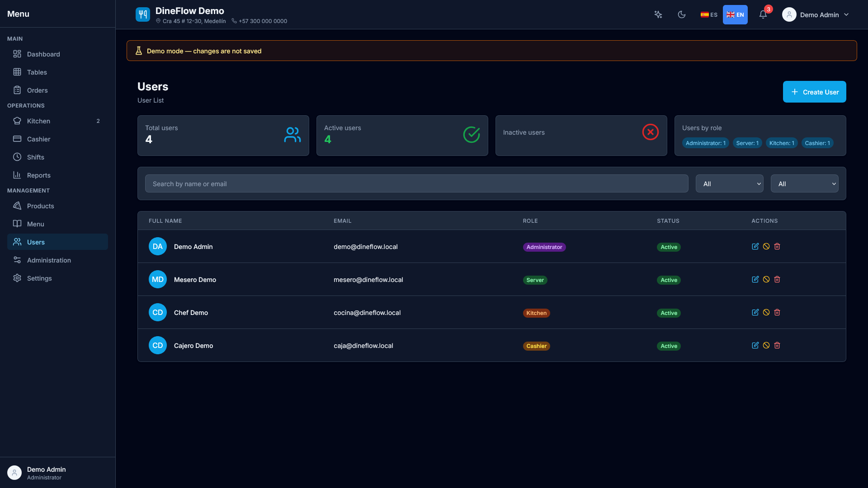Click the DA avatar of Demo Admin
Viewport: 868px width, 488px height.
tap(158, 246)
